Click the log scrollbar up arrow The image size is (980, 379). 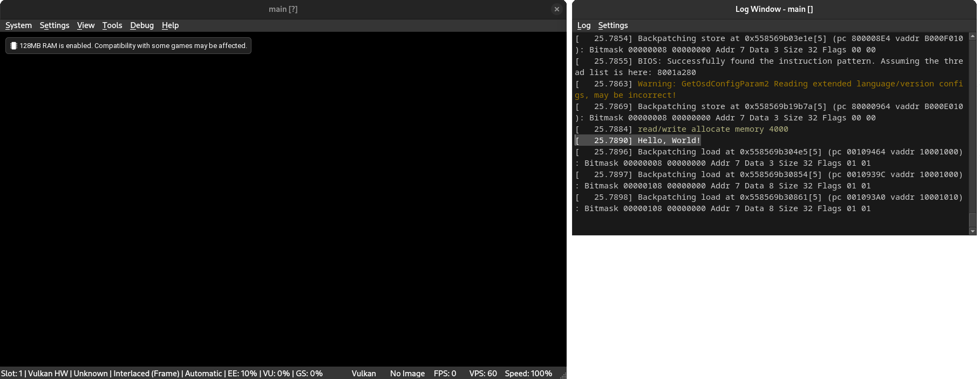coord(972,36)
